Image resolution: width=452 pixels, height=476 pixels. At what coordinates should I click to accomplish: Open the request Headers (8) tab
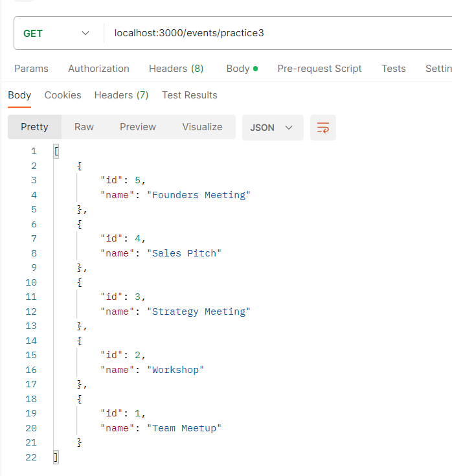[x=176, y=69]
